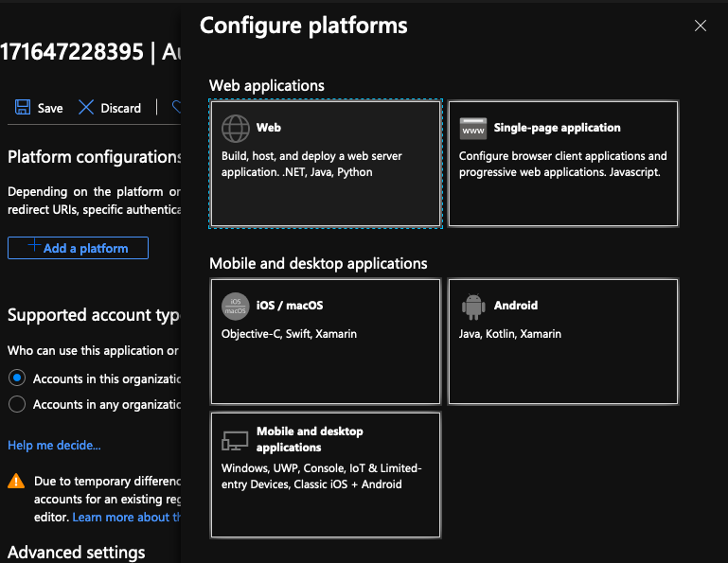Screen dimensions: 728x563
Task: Click the cut-off icon right of Discard
Action: coord(176,107)
